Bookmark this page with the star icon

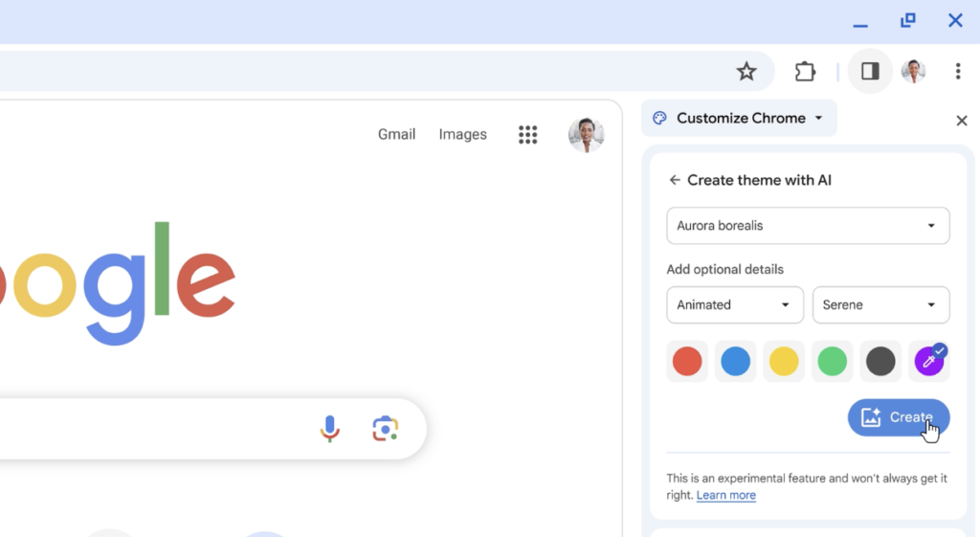[x=746, y=72]
